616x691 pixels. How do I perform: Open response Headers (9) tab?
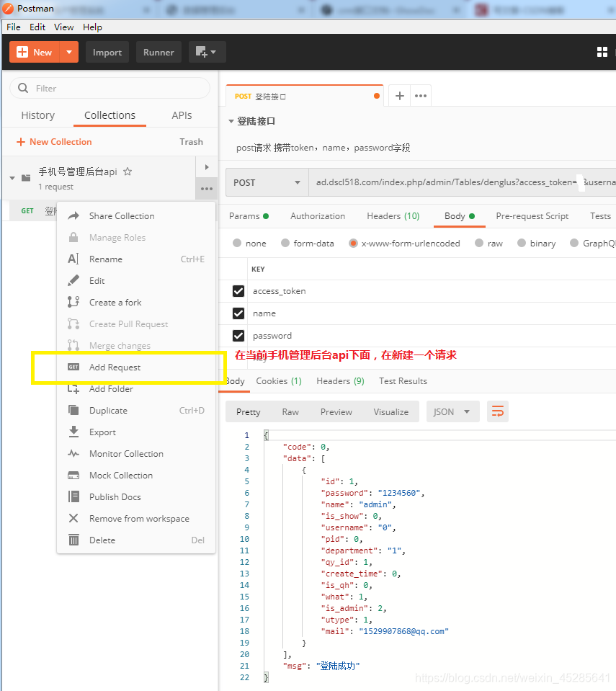(340, 381)
